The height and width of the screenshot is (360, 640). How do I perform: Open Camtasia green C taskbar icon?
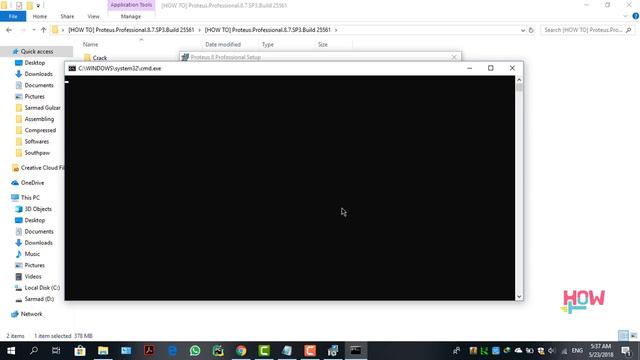pos(264,351)
